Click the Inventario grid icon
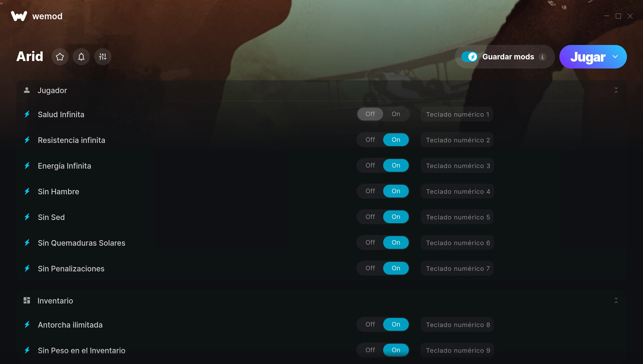 pyautogui.click(x=27, y=300)
